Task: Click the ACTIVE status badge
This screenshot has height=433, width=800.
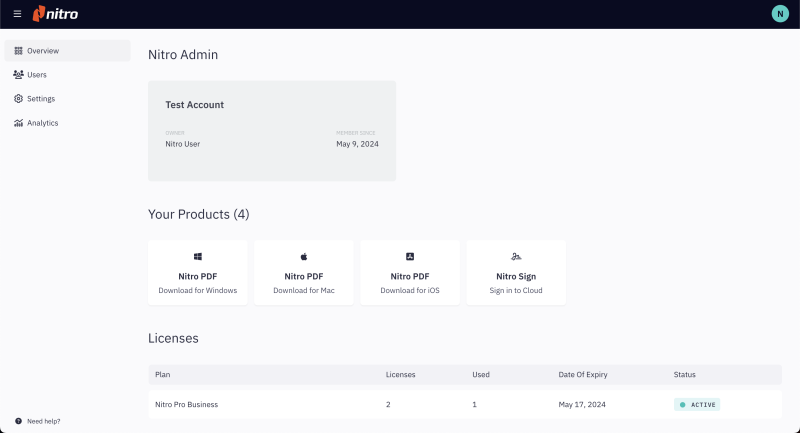Action: point(697,404)
